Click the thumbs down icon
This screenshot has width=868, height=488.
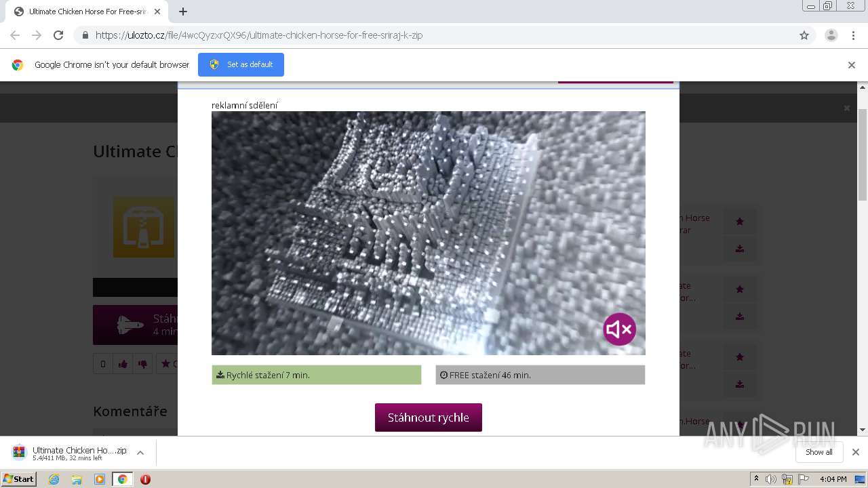point(142,364)
